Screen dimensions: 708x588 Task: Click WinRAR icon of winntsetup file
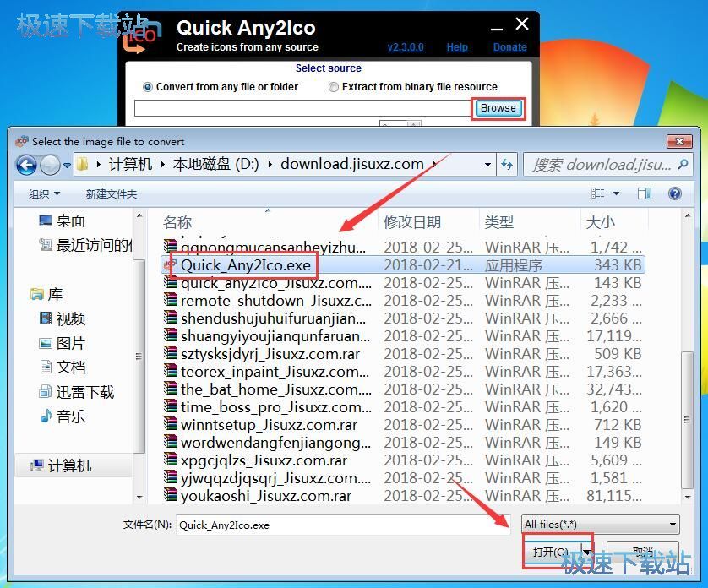point(170,423)
